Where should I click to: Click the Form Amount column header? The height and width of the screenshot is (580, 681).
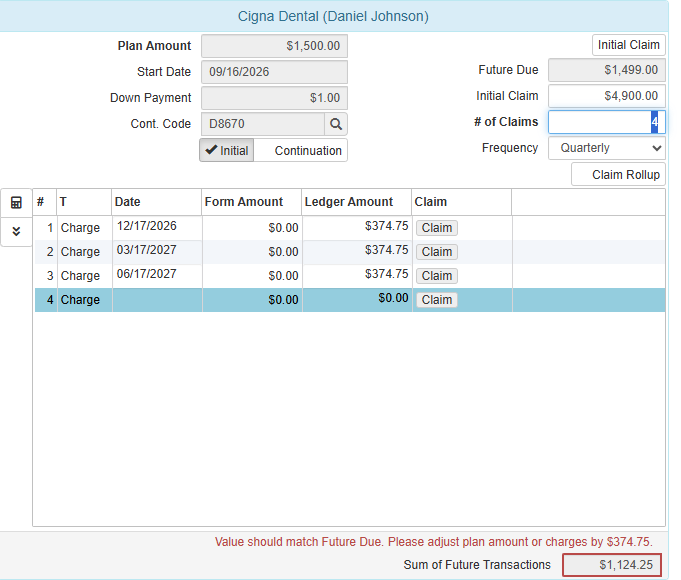click(251, 202)
